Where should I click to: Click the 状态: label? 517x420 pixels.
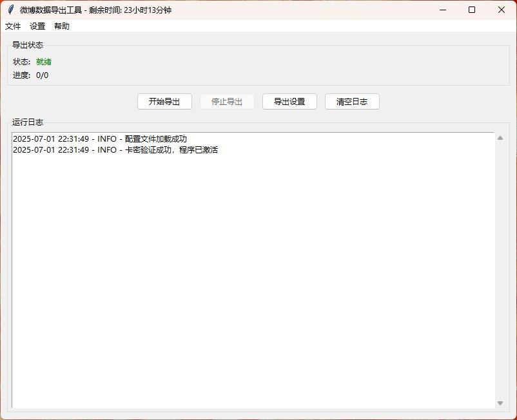click(x=21, y=62)
